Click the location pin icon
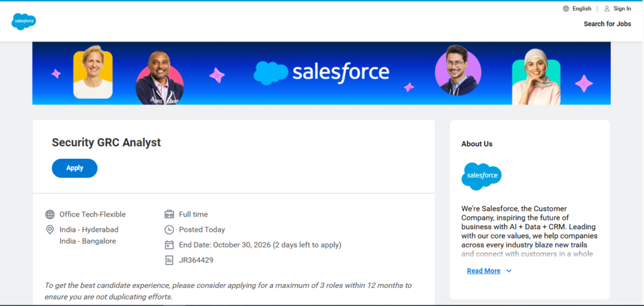Screen dimensions: 644x306 coord(50,229)
